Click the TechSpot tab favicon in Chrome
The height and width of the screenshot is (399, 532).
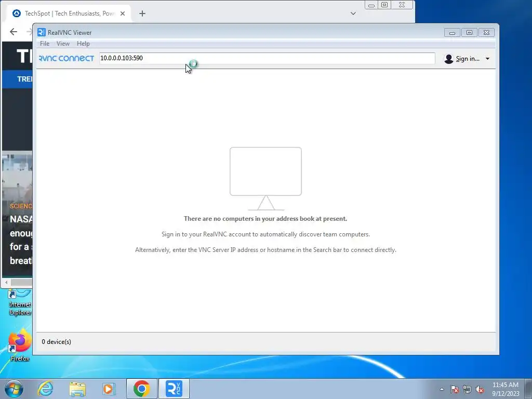16,14
